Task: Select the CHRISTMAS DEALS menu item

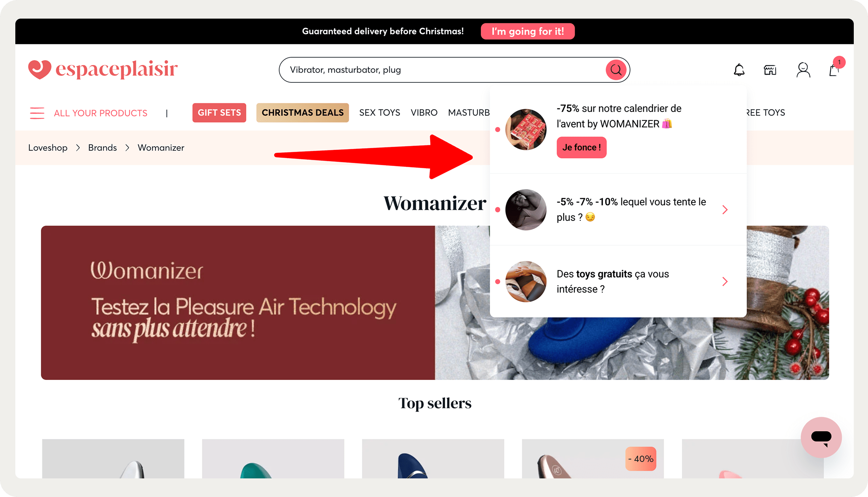Action: [x=302, y=113]
